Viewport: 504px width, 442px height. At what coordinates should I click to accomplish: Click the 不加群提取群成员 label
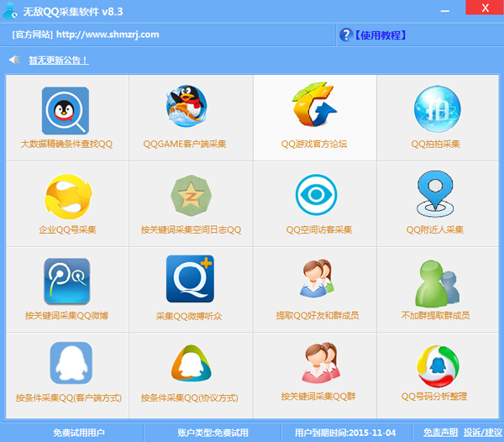click(x=435, y=315)
